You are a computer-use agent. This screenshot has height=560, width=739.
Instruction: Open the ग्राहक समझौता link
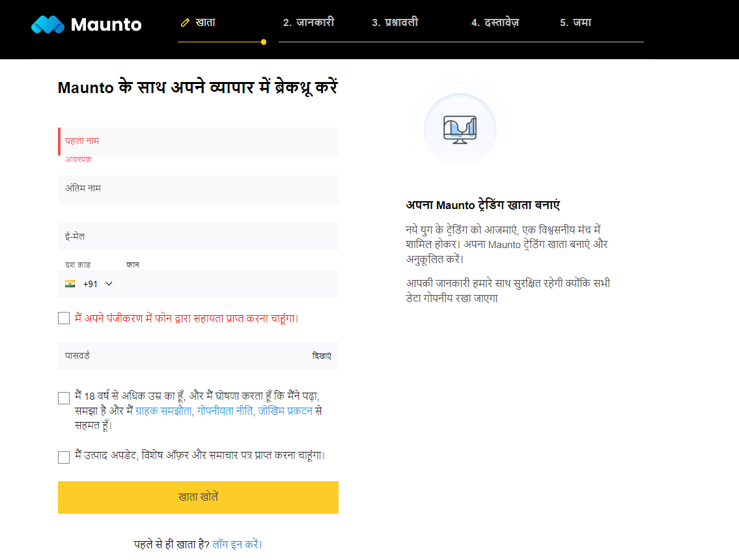pyautogui.click(x=163, y=411)
